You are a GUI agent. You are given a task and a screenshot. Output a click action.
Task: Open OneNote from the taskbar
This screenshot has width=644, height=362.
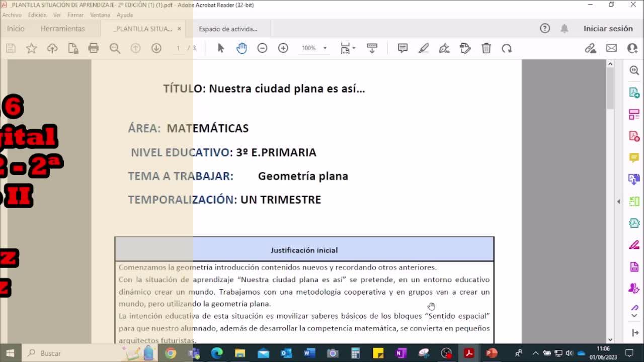coord(401,353)
